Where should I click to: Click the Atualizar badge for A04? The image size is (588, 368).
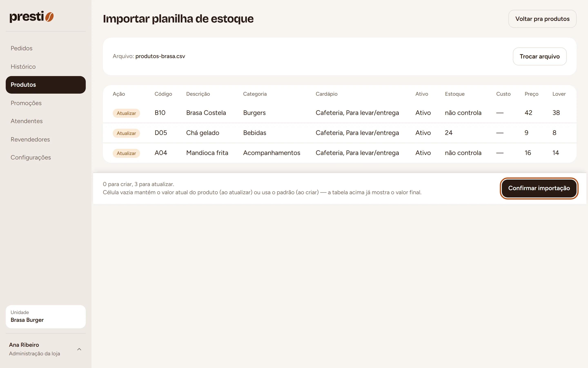126,153
